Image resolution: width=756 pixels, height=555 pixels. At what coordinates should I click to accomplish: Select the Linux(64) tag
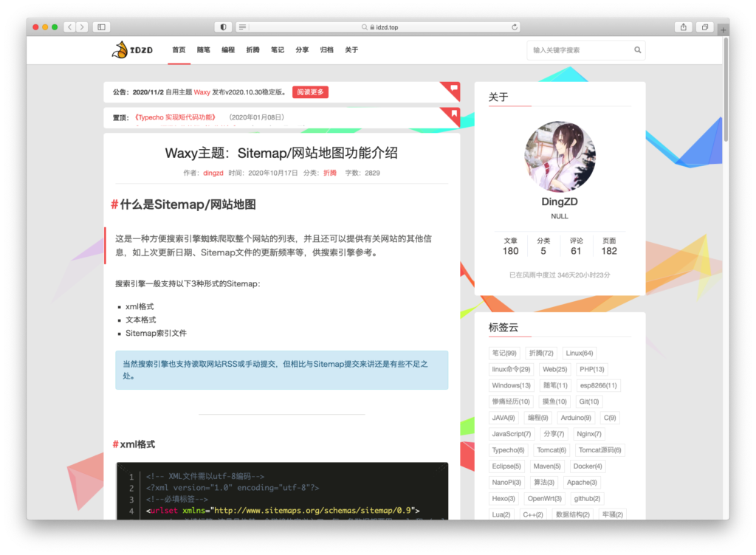(580, 353)
